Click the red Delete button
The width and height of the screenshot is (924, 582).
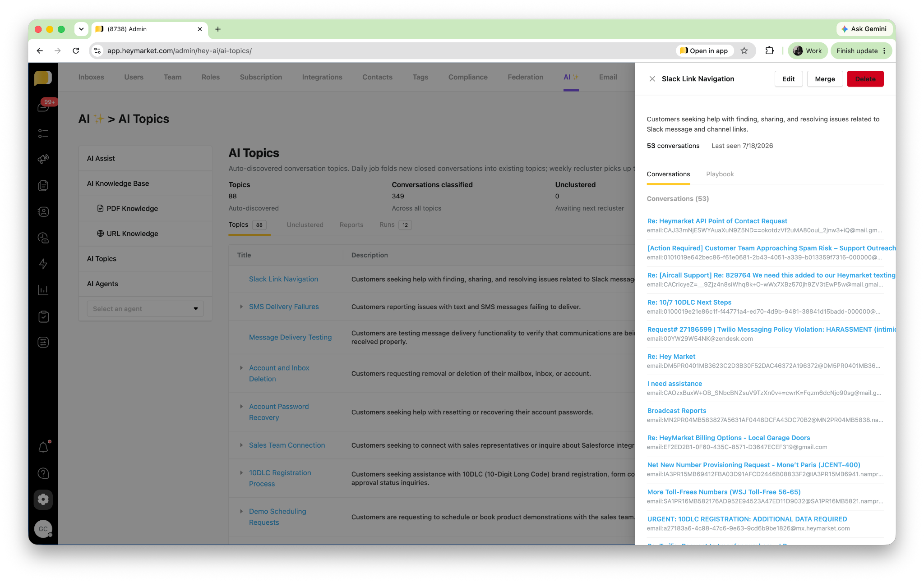tap(865, 79)
